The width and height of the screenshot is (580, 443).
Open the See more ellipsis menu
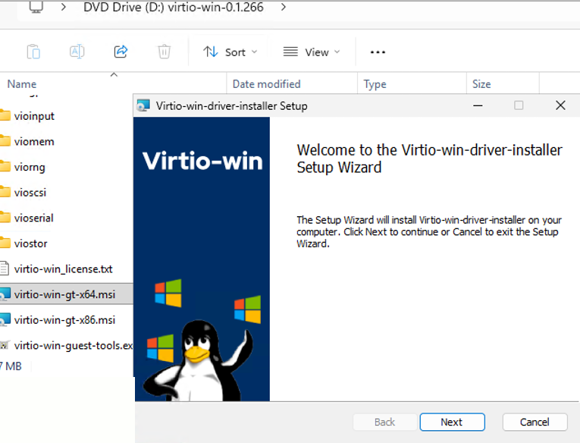[378, 52]
